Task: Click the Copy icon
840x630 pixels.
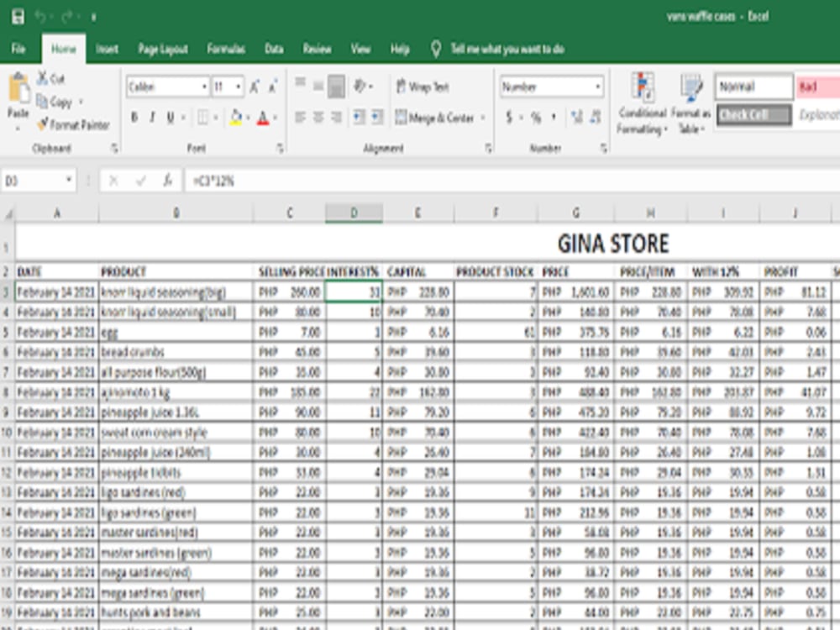Action: click(x=42, y=101)
